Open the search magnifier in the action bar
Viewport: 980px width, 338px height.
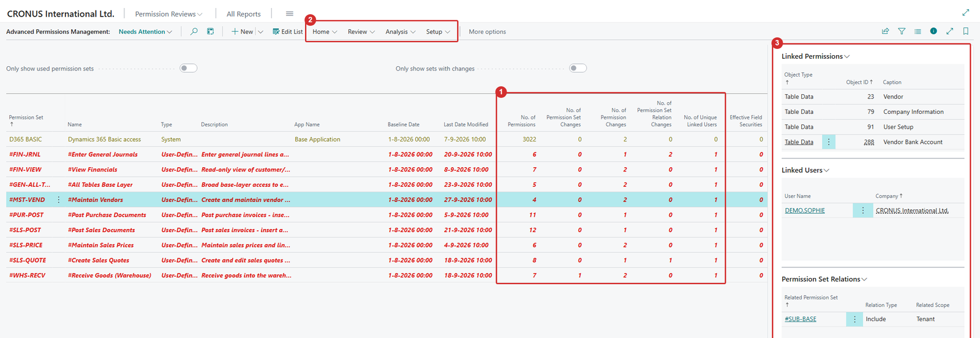194,31
